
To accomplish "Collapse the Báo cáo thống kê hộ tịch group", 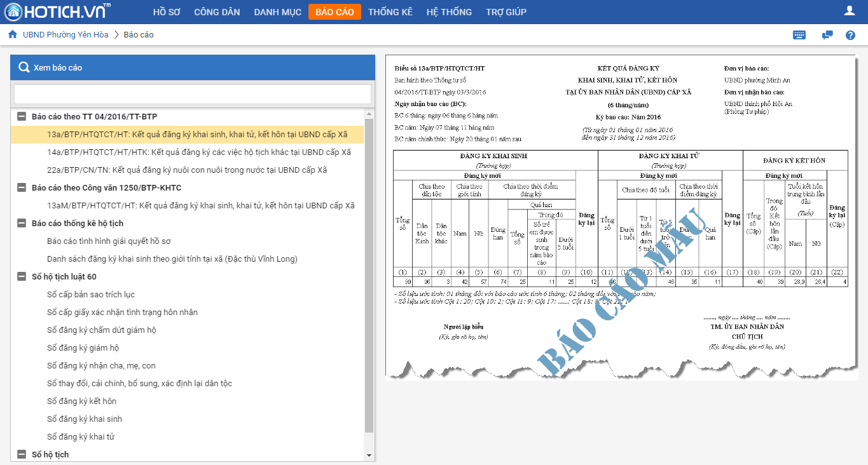I will (x=22, y=224).
